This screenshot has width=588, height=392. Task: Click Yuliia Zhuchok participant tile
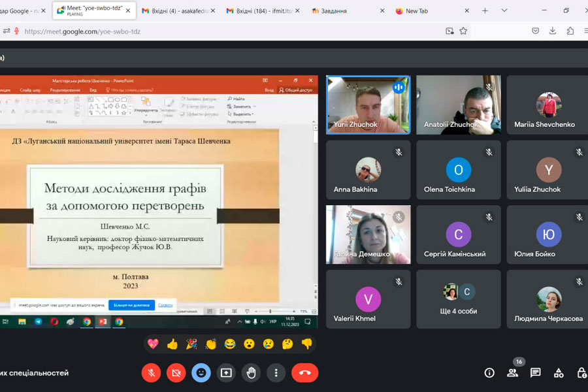(547, 170)
